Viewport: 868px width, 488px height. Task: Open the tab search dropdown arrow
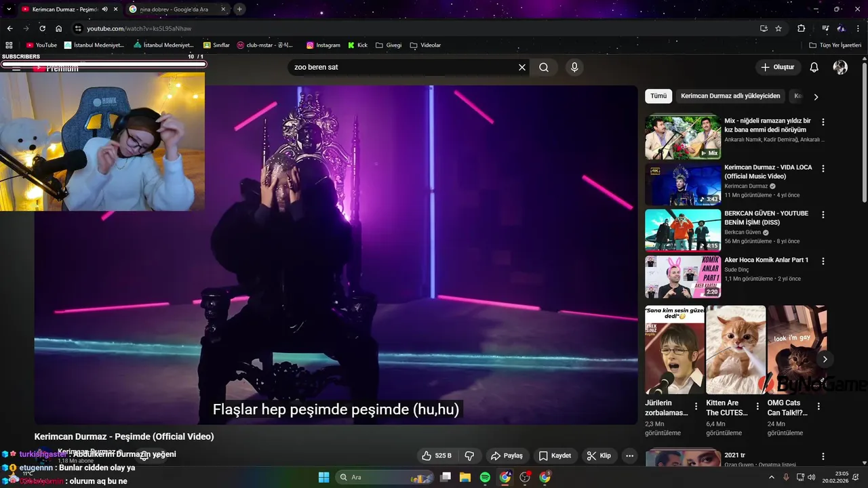(x=9, y=9)
